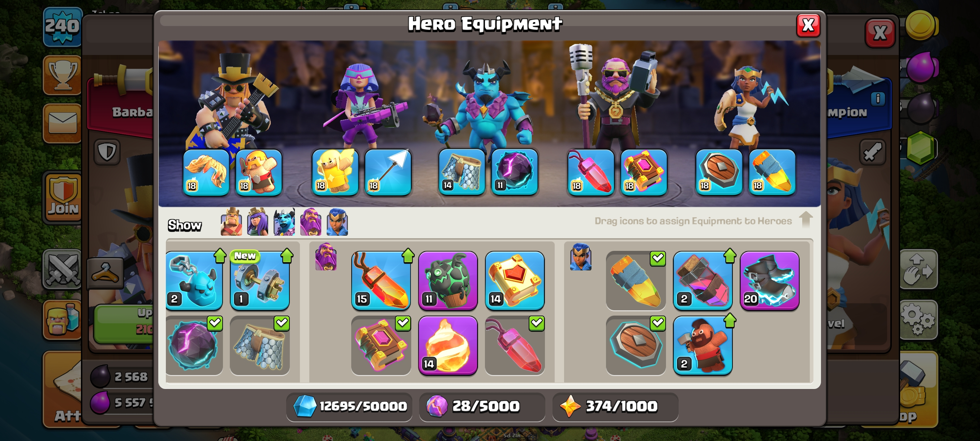Select the Hog Rider Puppet equipment
980x441 pixels.
click(x=702, y=345)
